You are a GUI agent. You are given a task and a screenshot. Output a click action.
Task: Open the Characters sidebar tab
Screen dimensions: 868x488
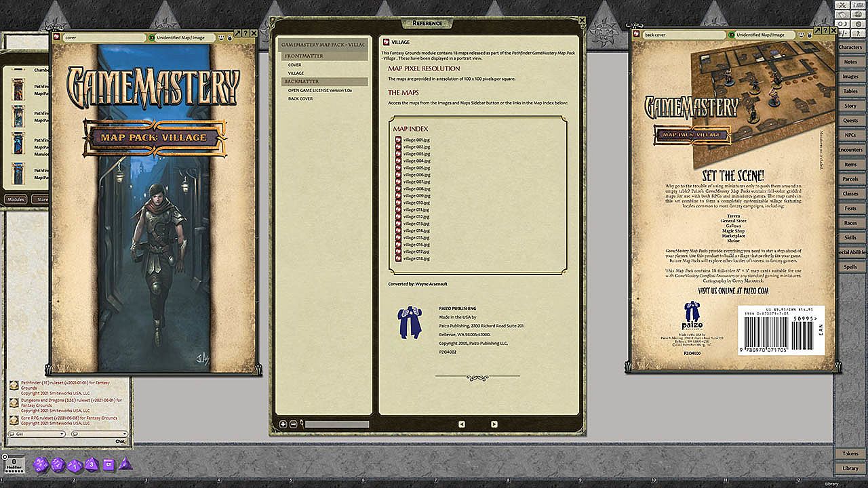pyautogui.click(x=850, y=47)
